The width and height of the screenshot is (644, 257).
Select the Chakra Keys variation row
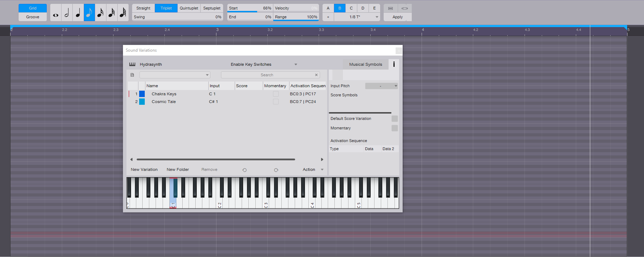(x=227, y=94)
